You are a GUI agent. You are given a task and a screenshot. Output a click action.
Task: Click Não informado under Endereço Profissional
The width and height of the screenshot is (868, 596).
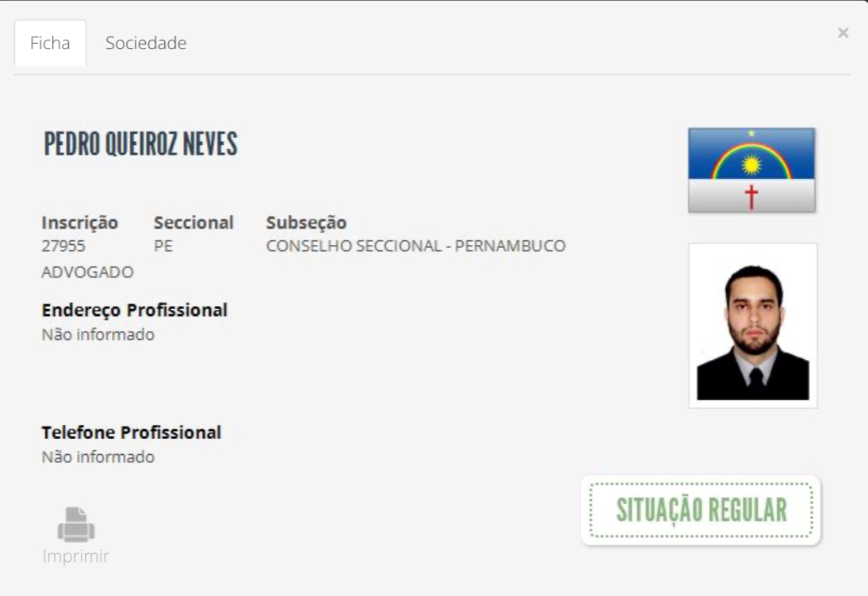point(98,334)
